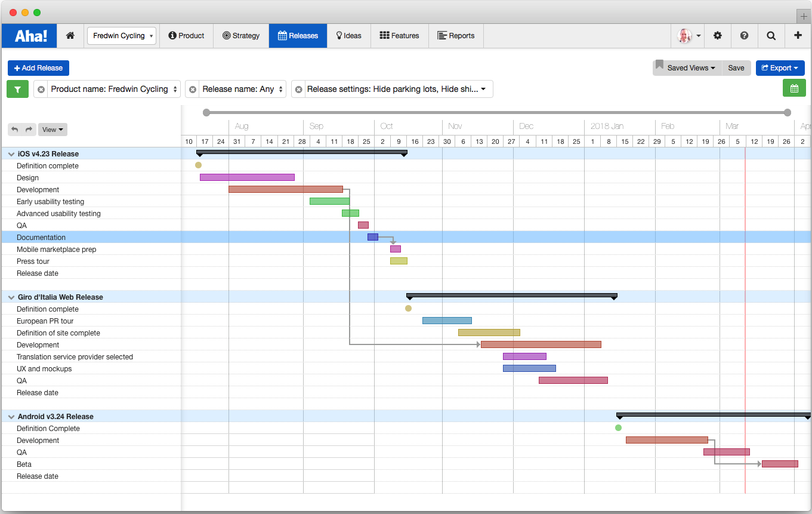Switch to the Reports tab
The height and width of the screenshot is (514, 812).
[x=456, y=35]
